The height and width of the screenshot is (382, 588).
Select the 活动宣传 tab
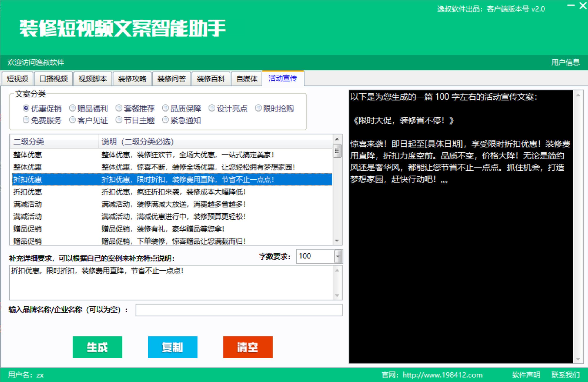[x=283, y=78]
